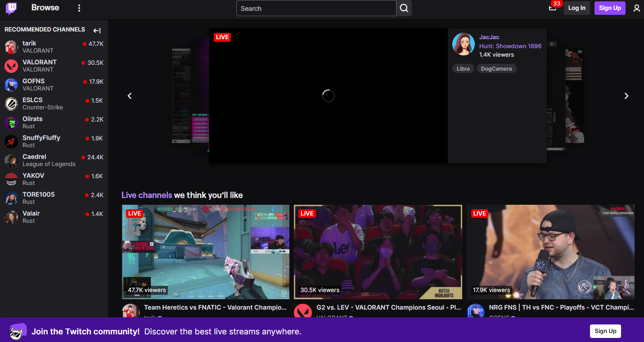Select the Libra tag
Image resolution: width=644 pixels, height=342 pixels.
[x=463, y=69]
